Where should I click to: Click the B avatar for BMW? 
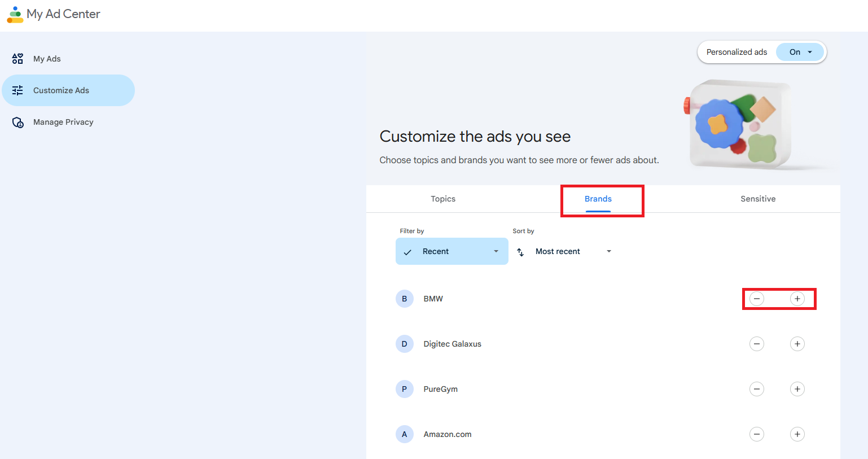[x=405, y=299]
